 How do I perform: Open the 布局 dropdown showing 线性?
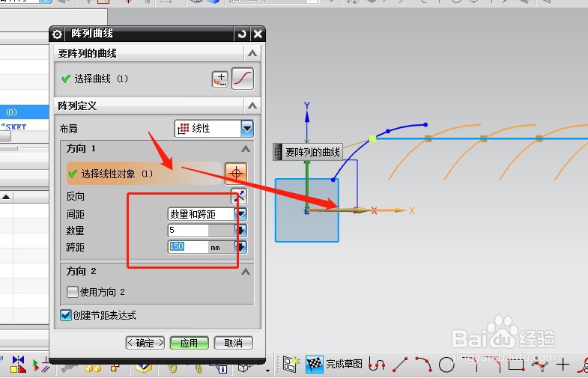213,129
